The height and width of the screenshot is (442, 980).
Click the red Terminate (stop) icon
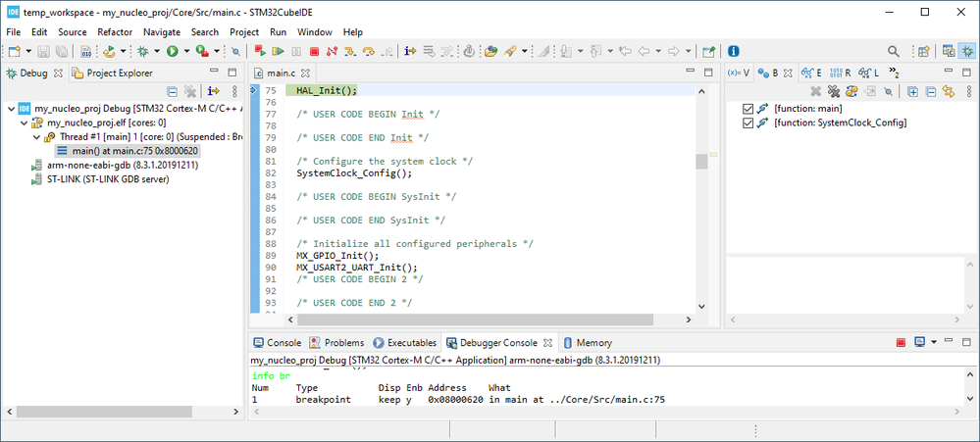tap(314, 51)
